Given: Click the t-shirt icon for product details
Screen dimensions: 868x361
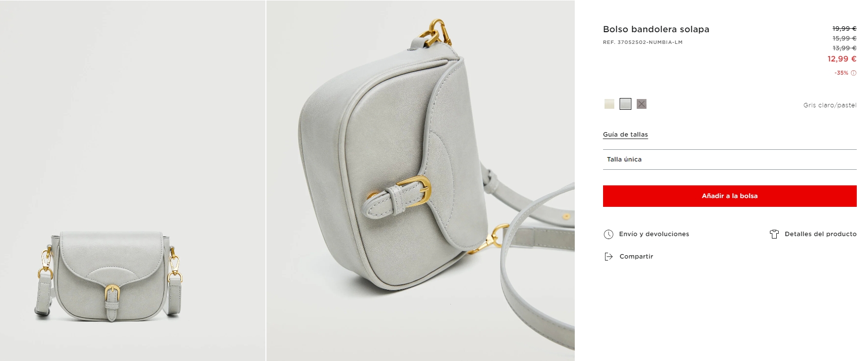Looking at the screenshot, I should pos(774,234).
